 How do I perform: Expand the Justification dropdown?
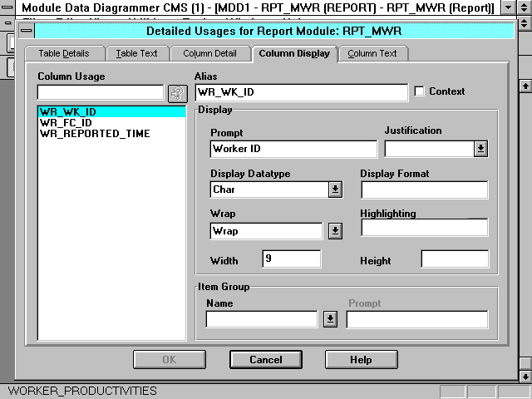pyautogui.click(x=480, y=149)
